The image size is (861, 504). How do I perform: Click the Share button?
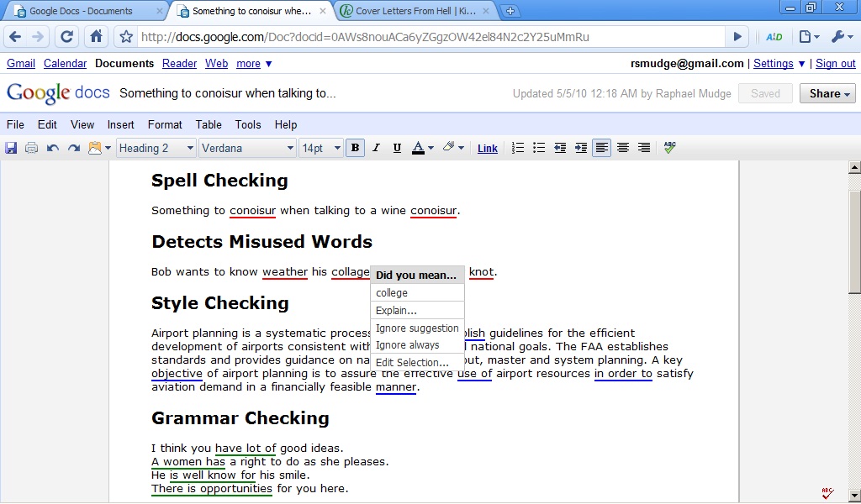point(827,93)
